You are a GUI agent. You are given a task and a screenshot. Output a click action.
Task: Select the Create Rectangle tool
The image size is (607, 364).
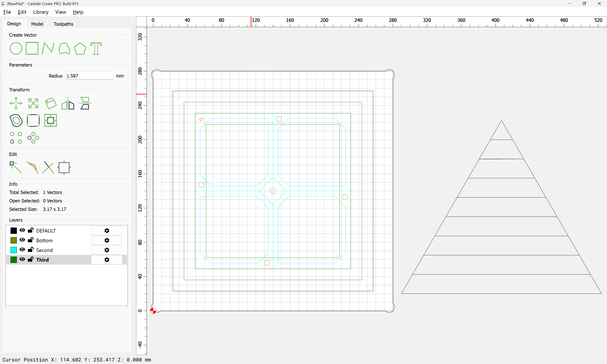[x=32, y=48]
